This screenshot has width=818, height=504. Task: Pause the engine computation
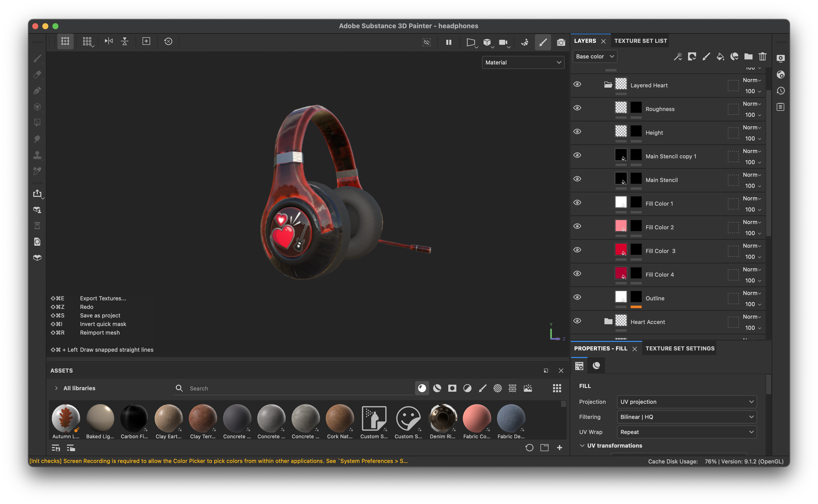coord(449,42)
